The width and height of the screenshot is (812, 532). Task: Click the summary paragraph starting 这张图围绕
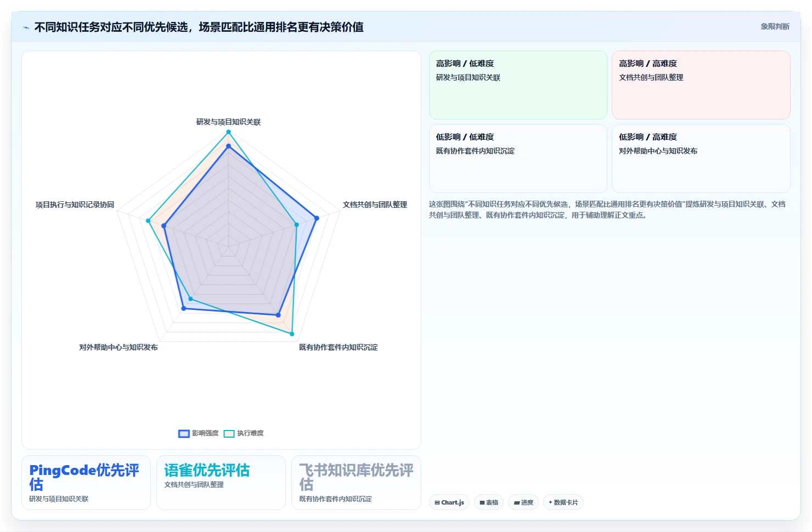[x=607, y=210]
